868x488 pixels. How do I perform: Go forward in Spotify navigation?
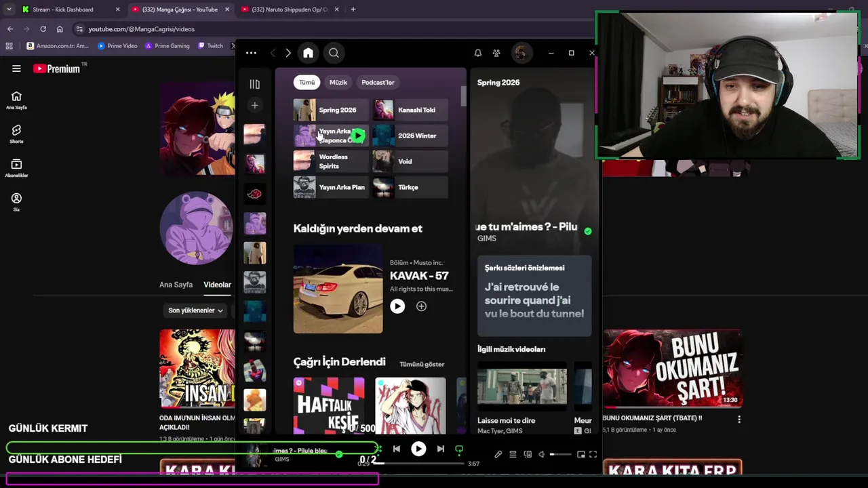[x=288, y=53]
